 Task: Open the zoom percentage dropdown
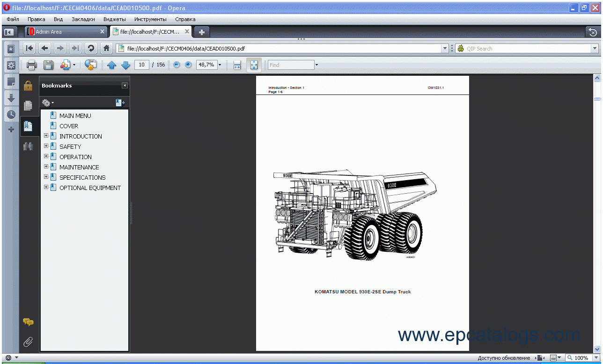220,65
